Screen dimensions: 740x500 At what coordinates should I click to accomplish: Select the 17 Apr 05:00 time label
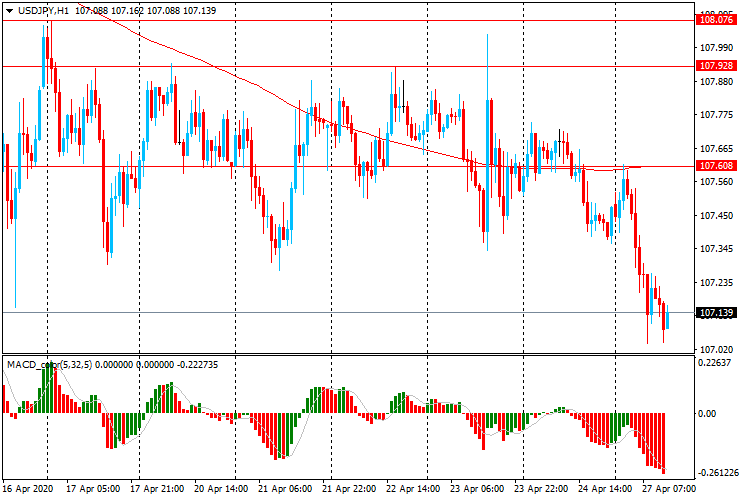coord(93,489)
